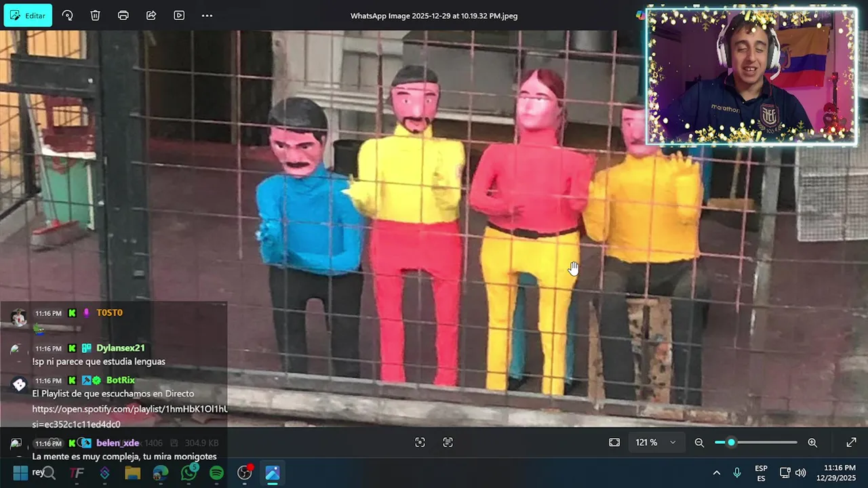
Task: Click username BotRix in the chat
Action: click(120, 380)
